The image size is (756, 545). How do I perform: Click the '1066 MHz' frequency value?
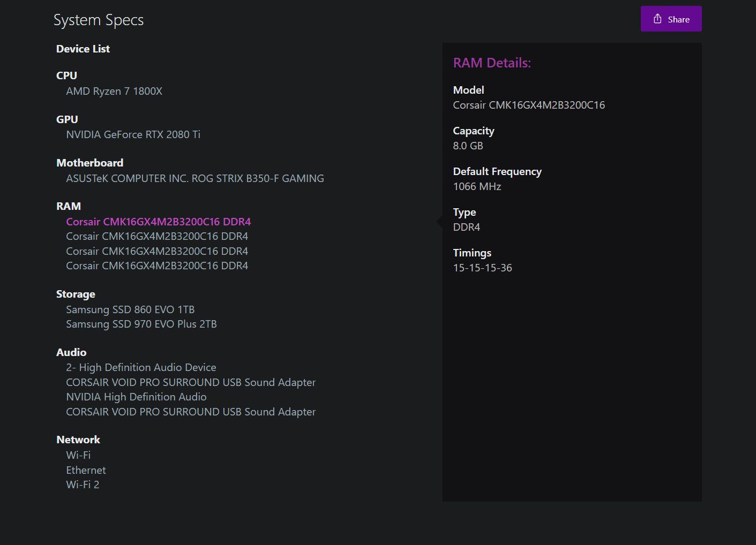477,187
